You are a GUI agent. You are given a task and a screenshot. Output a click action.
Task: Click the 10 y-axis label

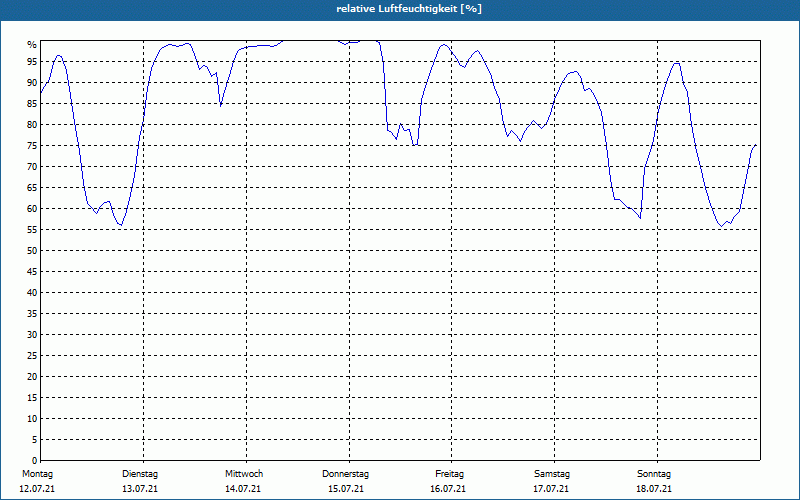tap(32, 418)
